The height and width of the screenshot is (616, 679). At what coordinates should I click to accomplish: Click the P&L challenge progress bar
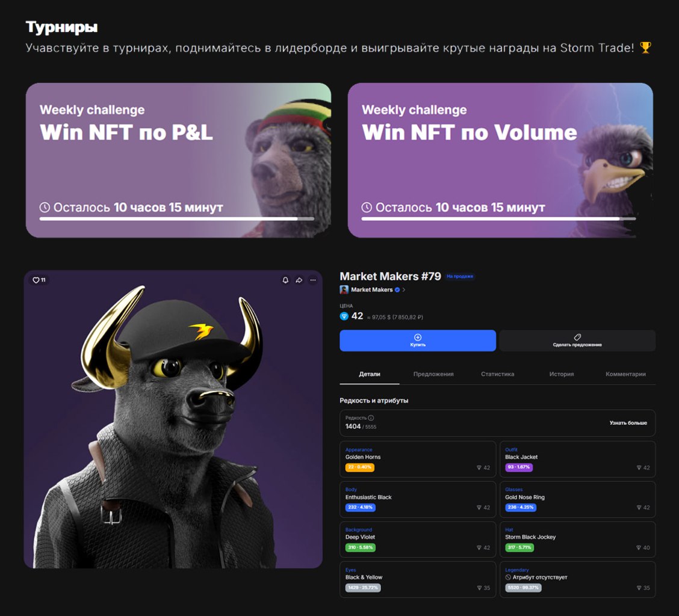177,219
